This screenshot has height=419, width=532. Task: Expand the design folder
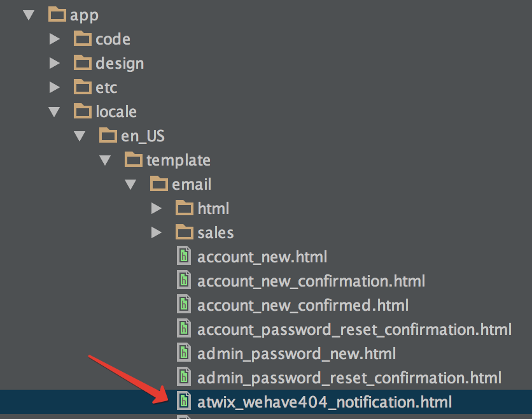(54, 63)
